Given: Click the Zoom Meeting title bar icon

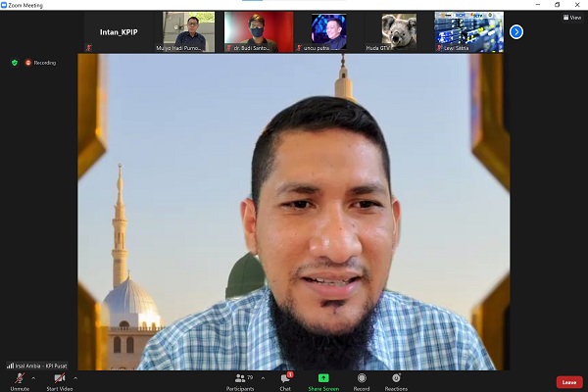Looking at the screenshot, I should click(x=5, y=4).
